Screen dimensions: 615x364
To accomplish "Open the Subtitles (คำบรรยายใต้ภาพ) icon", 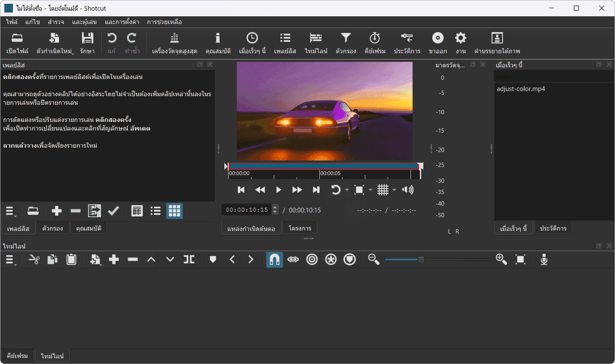I will [x=497, y=43].
